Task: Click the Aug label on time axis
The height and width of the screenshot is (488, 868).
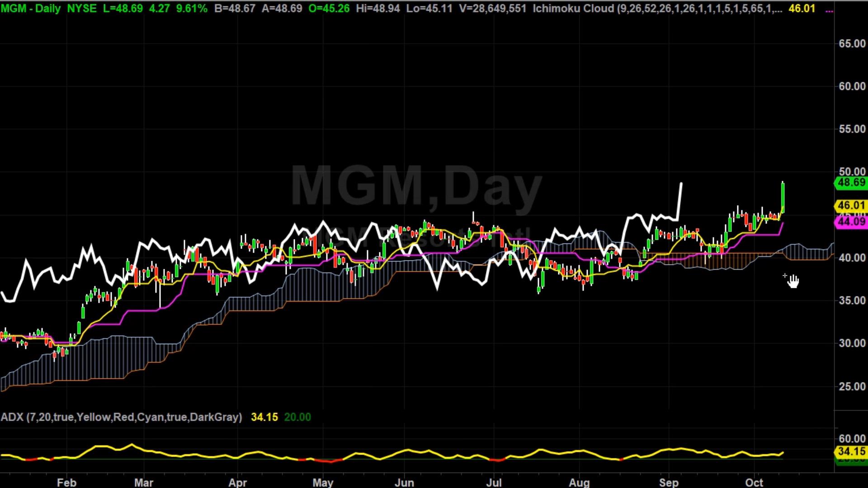Action: tap(579, 483)
